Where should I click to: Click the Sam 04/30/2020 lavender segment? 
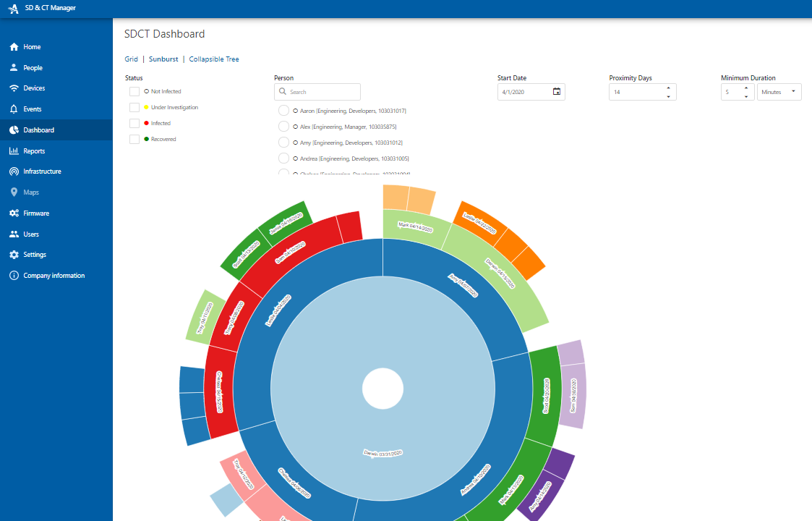[x=573, y=395]
